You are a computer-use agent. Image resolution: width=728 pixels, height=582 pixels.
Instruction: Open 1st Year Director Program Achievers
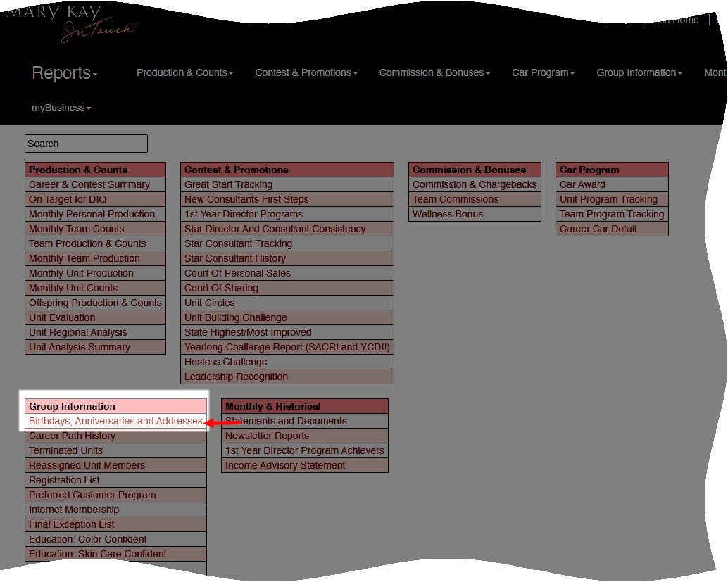coord(305,451)
